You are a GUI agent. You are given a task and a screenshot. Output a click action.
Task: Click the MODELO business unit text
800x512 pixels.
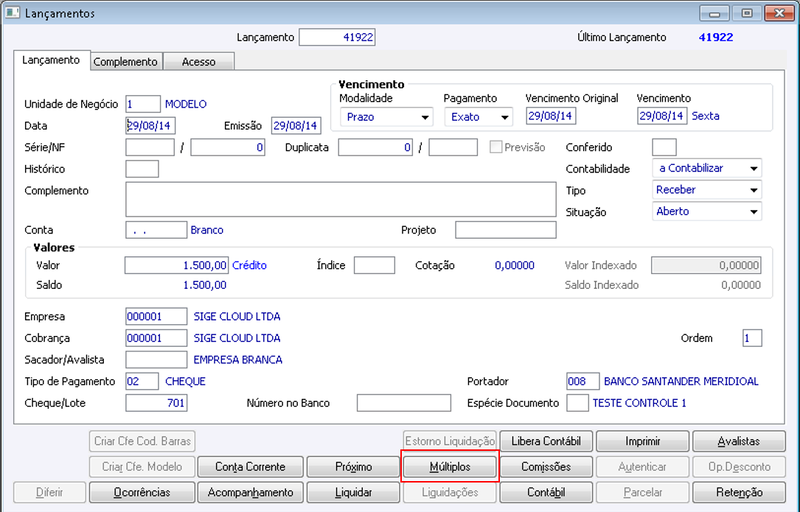(186, 104)
